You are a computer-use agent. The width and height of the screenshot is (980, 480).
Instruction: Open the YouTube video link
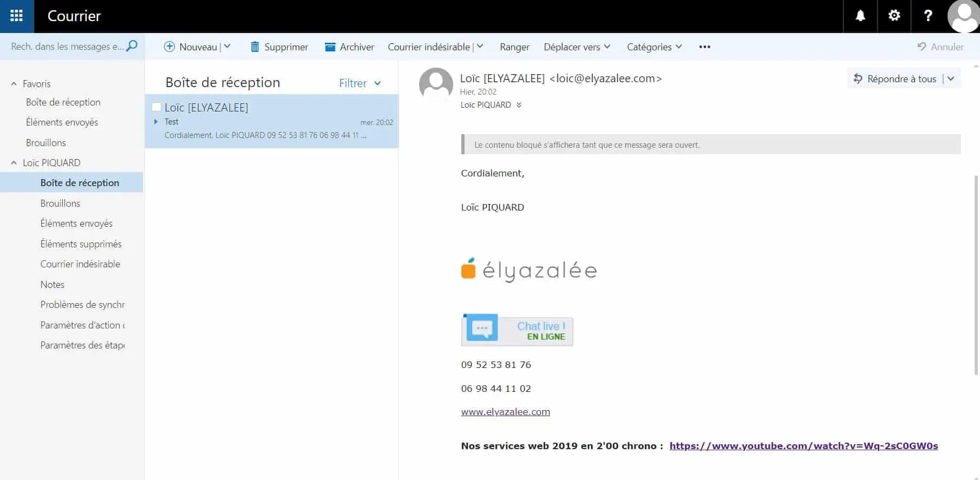803,446
